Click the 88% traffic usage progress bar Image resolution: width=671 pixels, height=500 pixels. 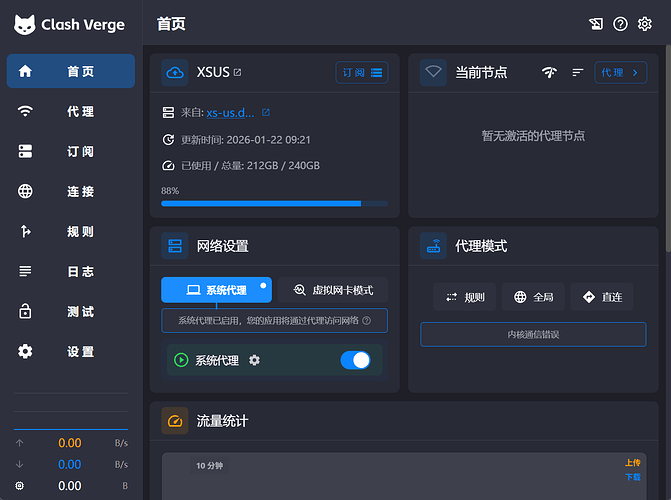tap(274, 204)
